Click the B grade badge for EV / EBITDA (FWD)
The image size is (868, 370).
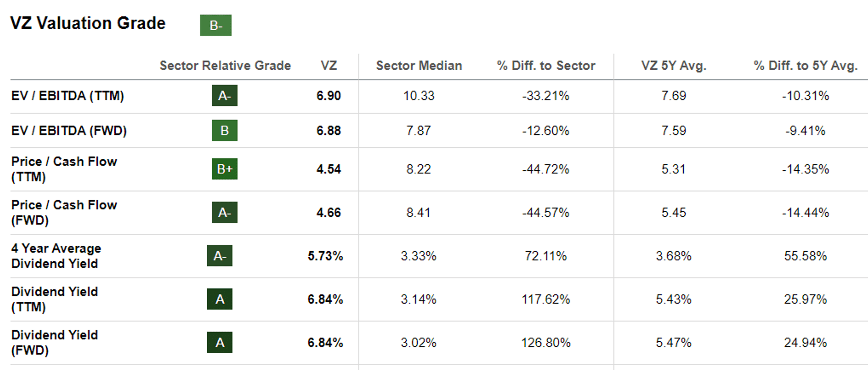point(225,131)
